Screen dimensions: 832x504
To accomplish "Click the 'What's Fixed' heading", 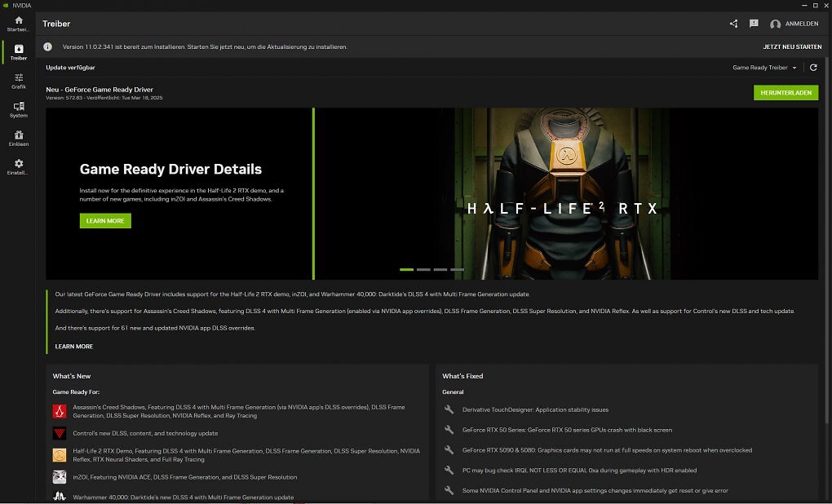I will point(462,376).
